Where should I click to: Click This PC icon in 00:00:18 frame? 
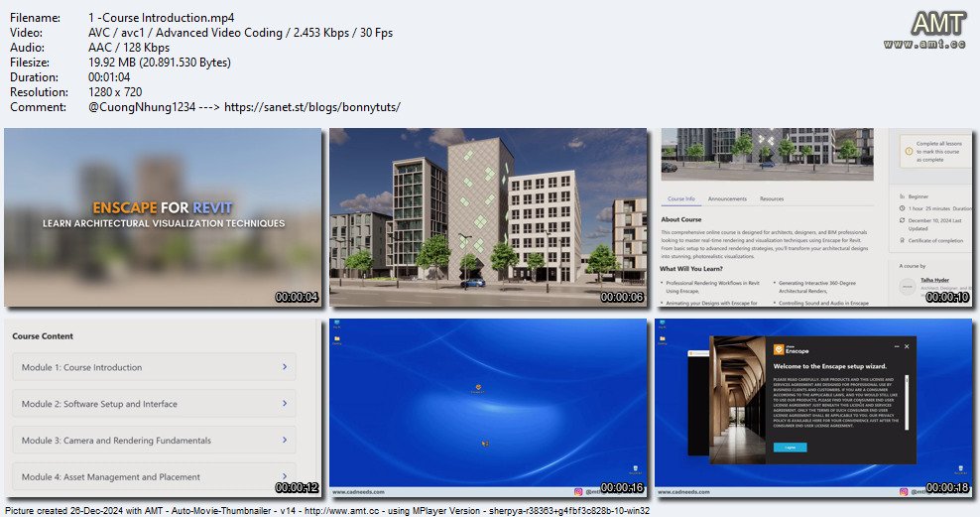[x=663, y=323]
